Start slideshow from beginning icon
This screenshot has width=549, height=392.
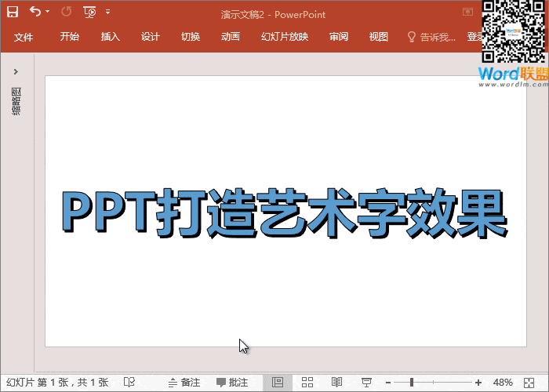89,12
